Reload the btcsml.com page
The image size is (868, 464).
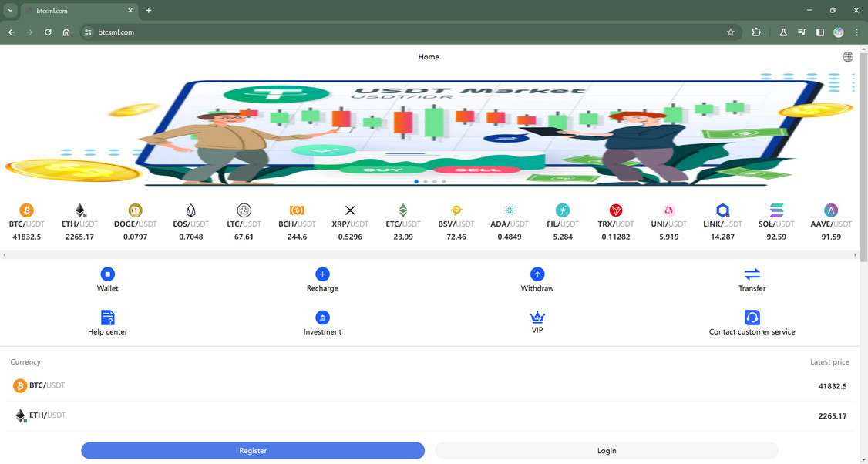[48, 32]
